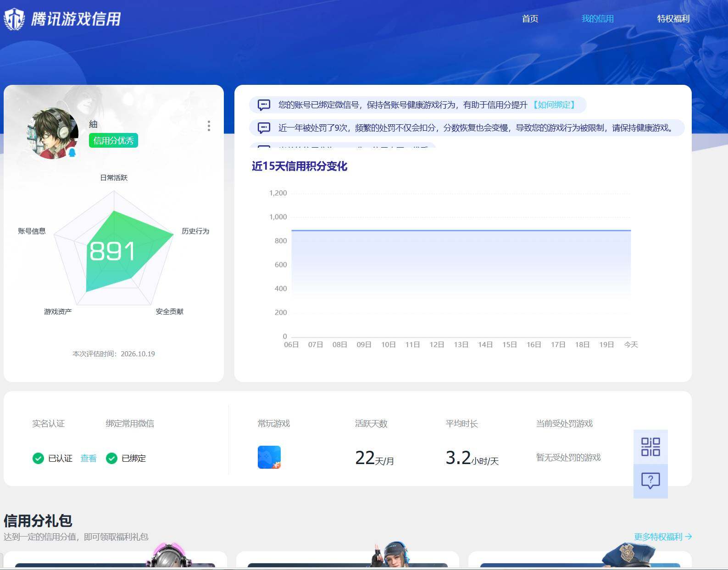Screen dimensions: 728x570
Task: Click the 3.2小时/天 average duration value
Action: click(472, 458)
